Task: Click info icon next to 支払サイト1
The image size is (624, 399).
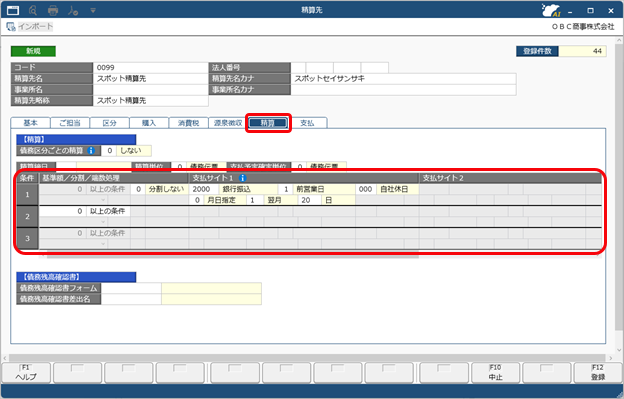Action: pos(242,178)
